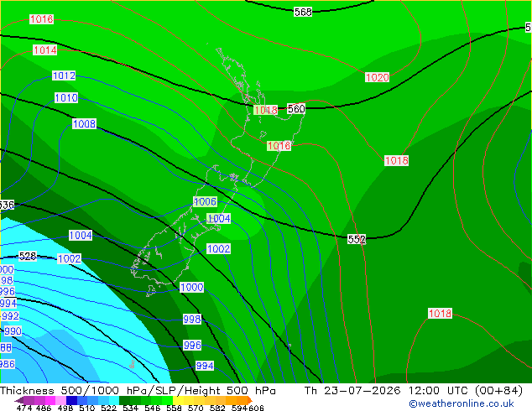Click the legend value 606
The width and height of the screenshot is (532, 411).
pyautogui.click(x=256, y=408)
